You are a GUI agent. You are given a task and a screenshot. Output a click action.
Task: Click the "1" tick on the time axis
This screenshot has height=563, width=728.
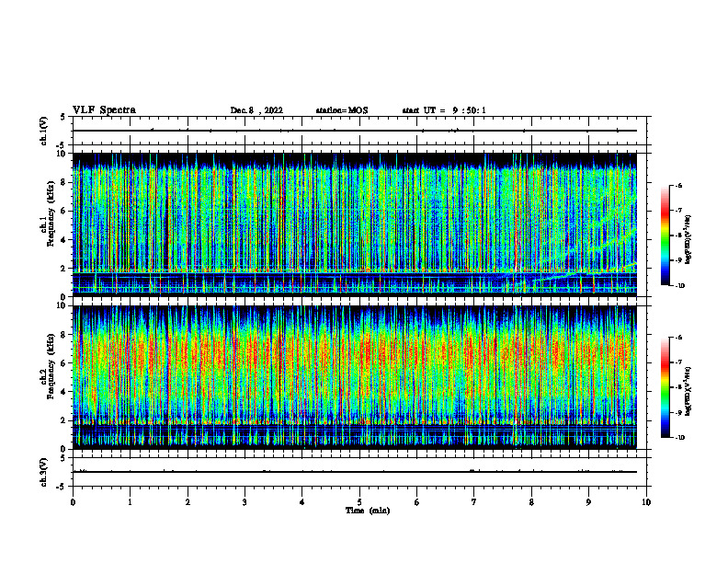click(130, 502)
